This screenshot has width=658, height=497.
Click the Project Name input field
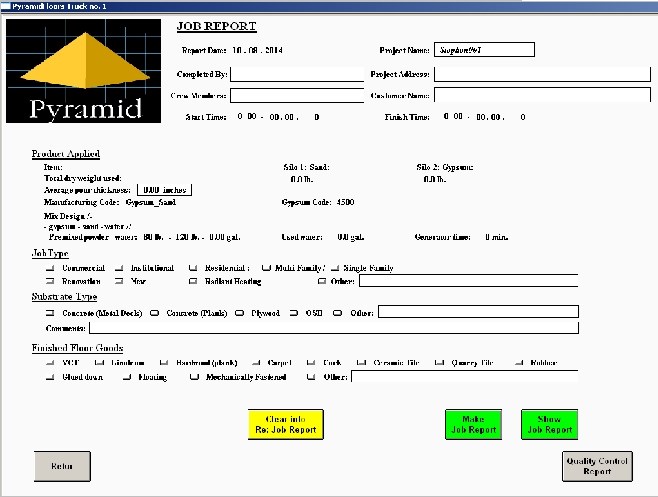tap(484, 50)
